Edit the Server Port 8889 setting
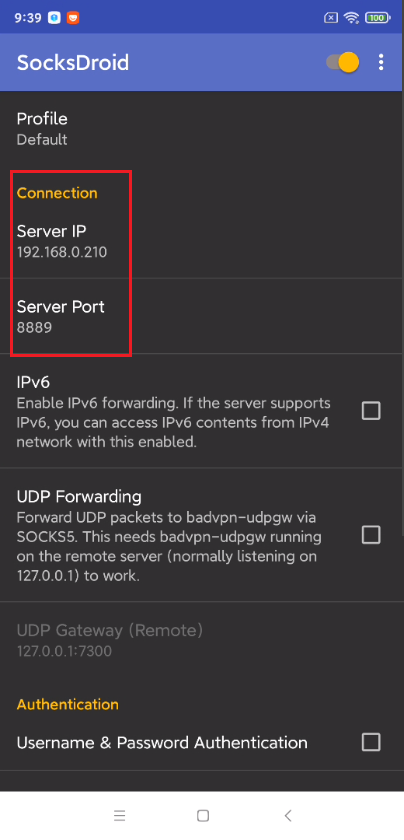This screenshot has width=404, height=840. click(202, 316)
